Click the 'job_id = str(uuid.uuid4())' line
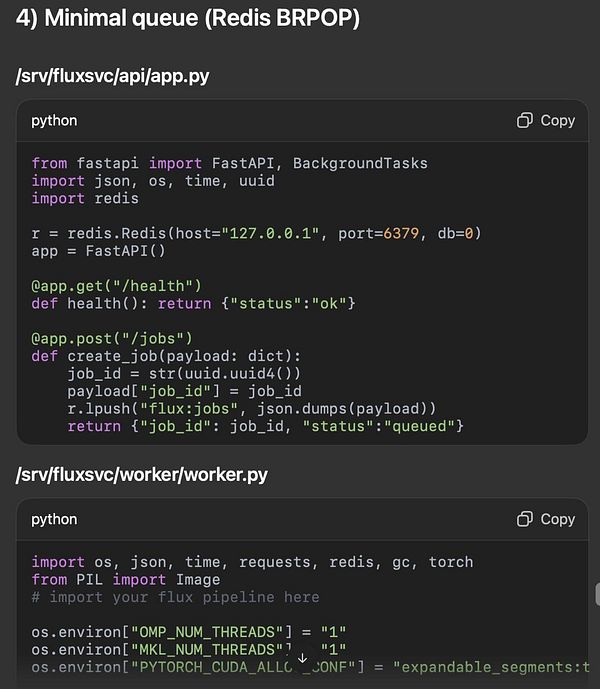The image size is (600, 689). [184, 374]
